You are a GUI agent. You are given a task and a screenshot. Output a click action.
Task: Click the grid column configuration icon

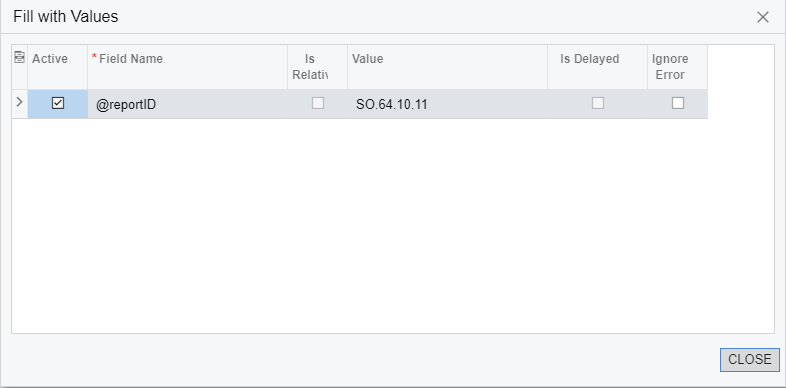point(20,57)
